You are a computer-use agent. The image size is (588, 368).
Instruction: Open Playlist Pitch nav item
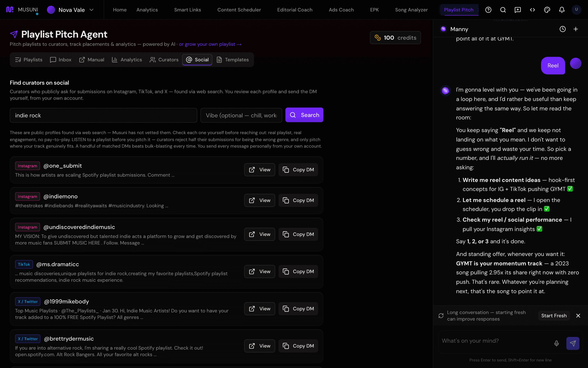[x=459, y=10]
